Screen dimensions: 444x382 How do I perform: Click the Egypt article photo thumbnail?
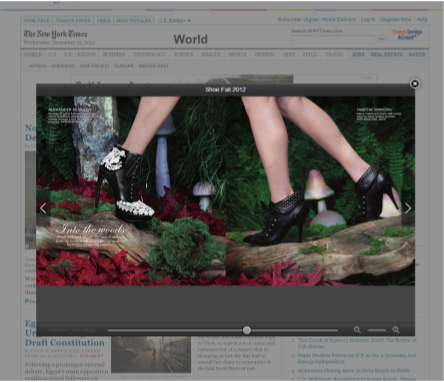point(151,355)
